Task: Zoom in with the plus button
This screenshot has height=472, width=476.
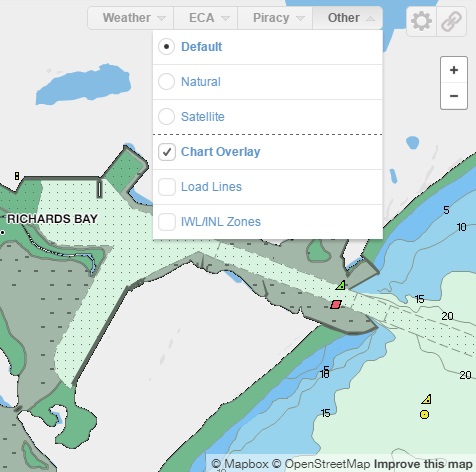Action: coord(454,70)
